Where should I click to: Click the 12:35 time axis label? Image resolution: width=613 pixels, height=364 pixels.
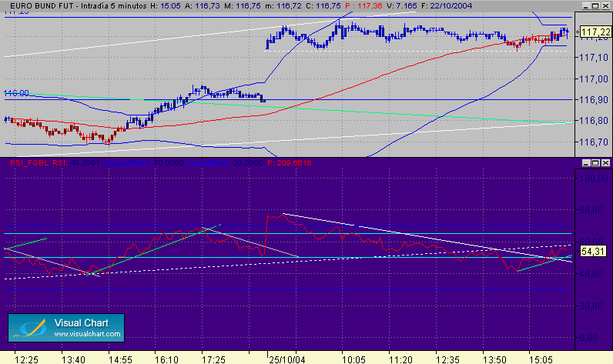pos(447,359)
